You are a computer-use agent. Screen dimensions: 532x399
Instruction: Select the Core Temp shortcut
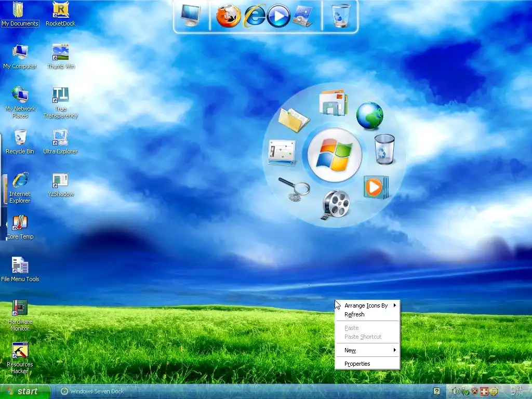click(x=20, y=228)
